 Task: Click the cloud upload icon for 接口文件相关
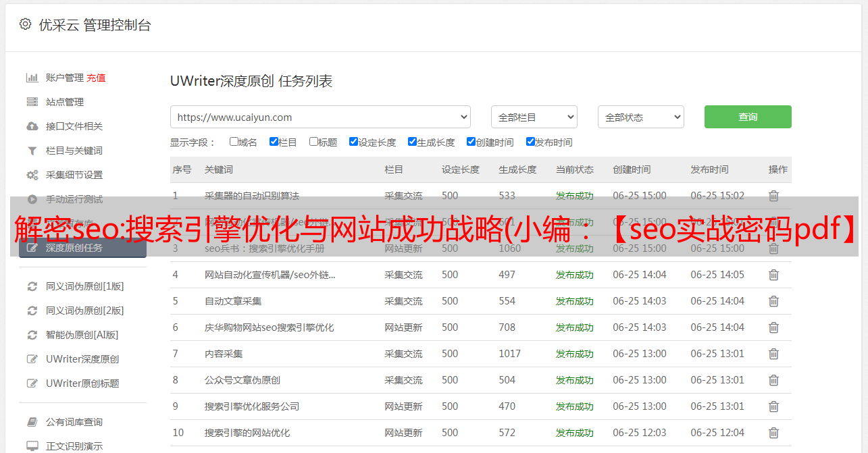click(32, 126)
